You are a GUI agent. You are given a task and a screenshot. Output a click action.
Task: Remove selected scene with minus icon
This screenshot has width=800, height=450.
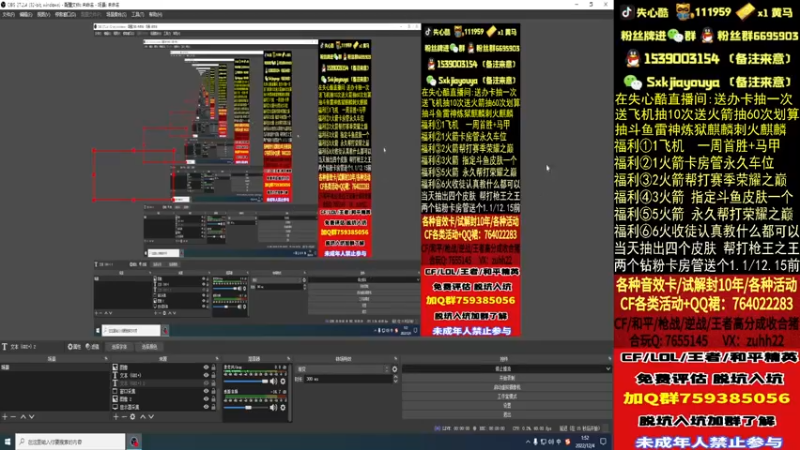pos(13,417)
